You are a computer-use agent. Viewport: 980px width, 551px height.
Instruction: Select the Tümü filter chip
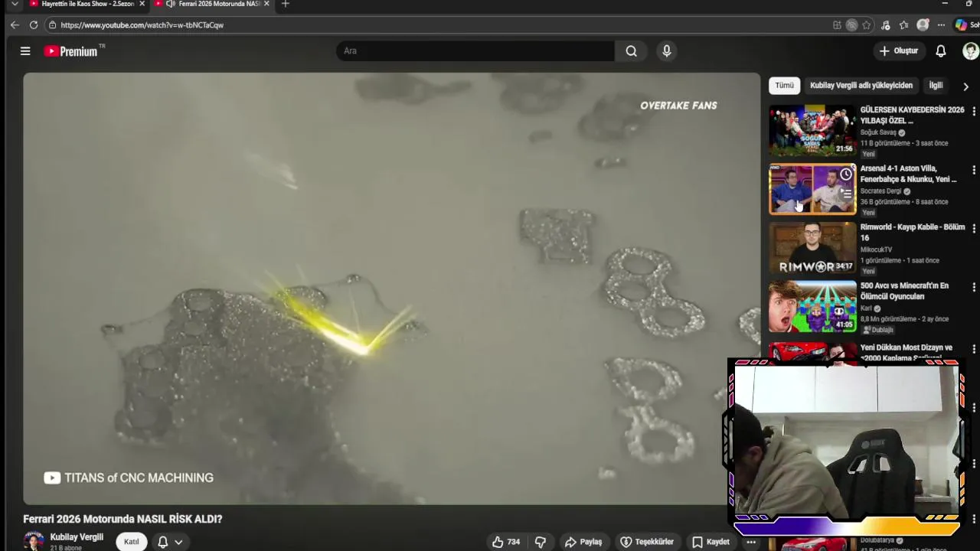[785, 86]
